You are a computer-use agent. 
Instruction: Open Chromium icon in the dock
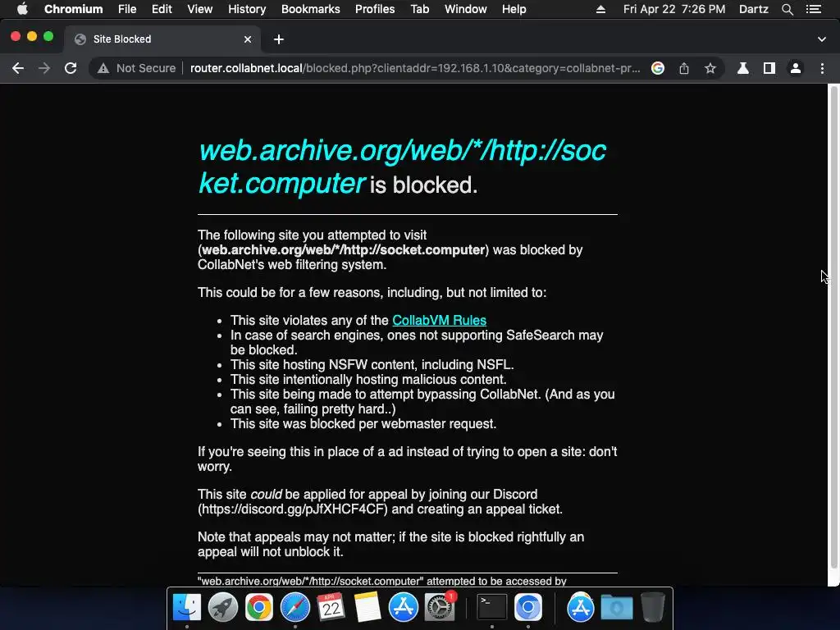point(528,607)
